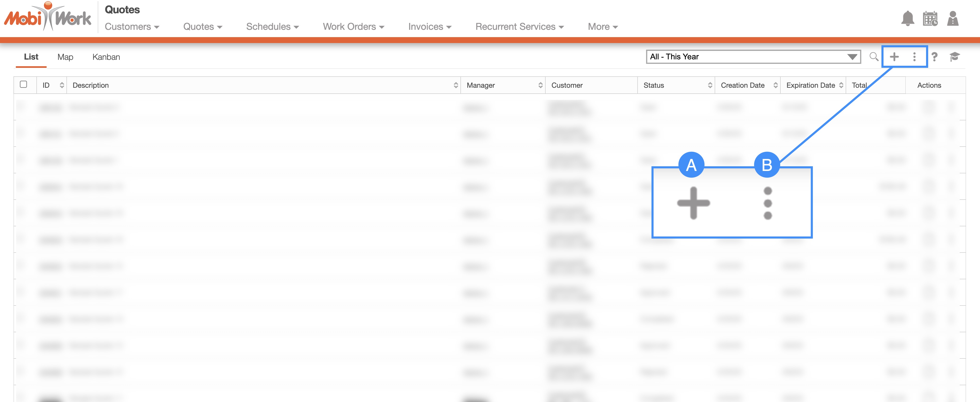Open the graduation cap training icon
The image size is (980, 402).
coord(954,57)
